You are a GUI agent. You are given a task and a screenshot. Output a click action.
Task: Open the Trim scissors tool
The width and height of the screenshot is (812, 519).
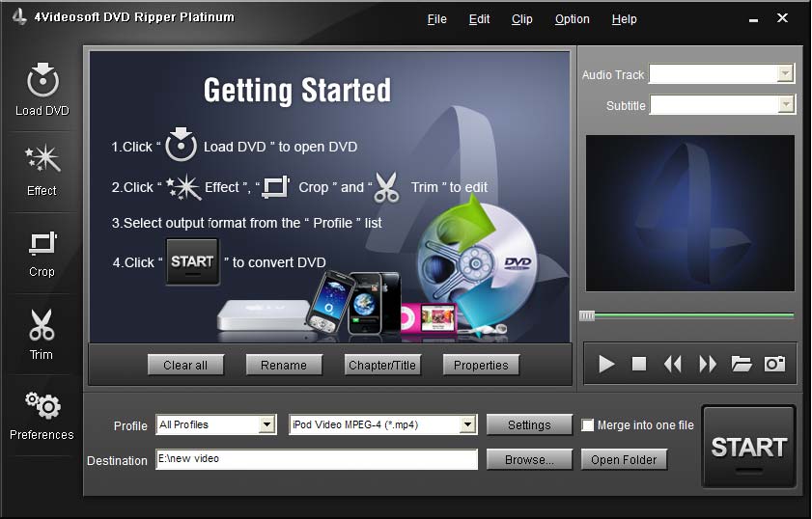tap(42, 334)
